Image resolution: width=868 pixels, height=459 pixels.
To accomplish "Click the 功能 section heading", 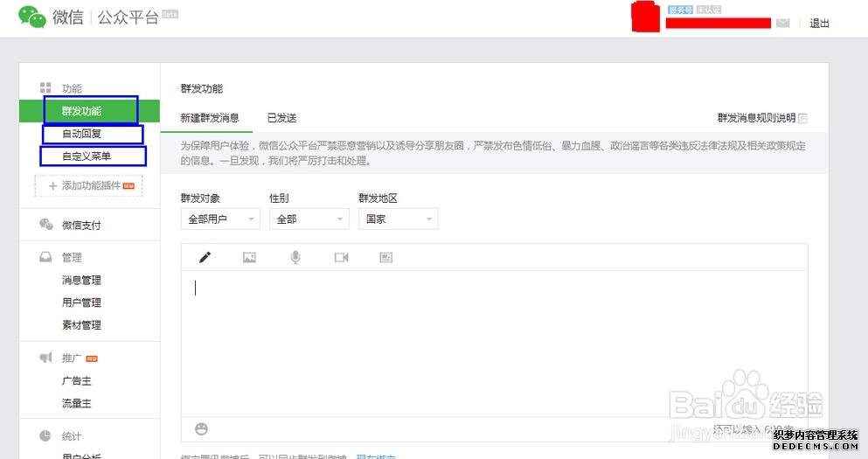I will [x=72, y=88].
